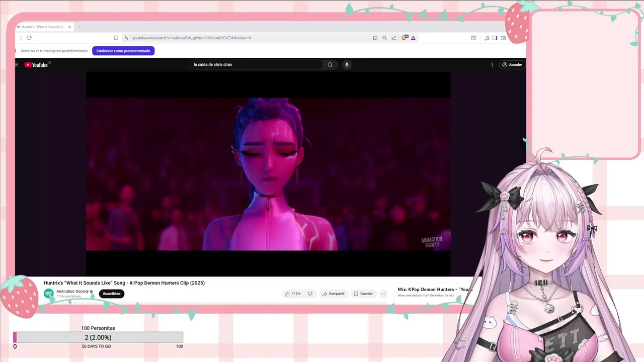Open a new browser tab

tap(80, 27)
